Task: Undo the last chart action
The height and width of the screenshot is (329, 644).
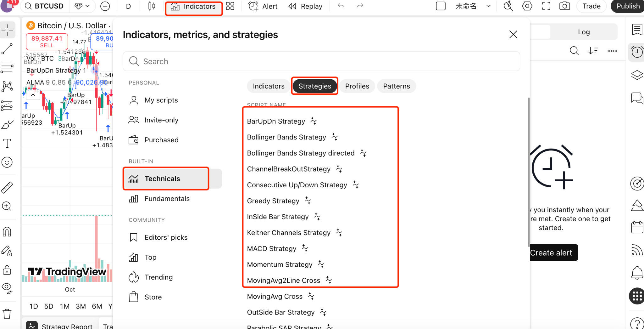Action: click(x=341, y=6)
